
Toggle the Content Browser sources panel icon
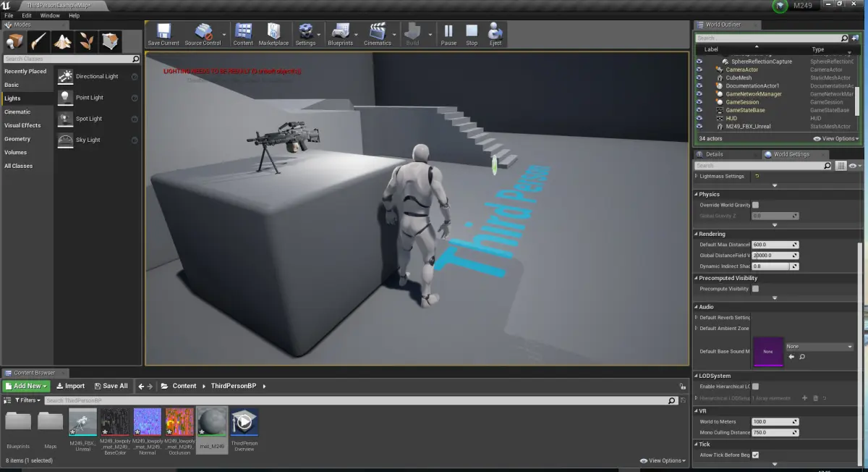[x=7, y=400]
